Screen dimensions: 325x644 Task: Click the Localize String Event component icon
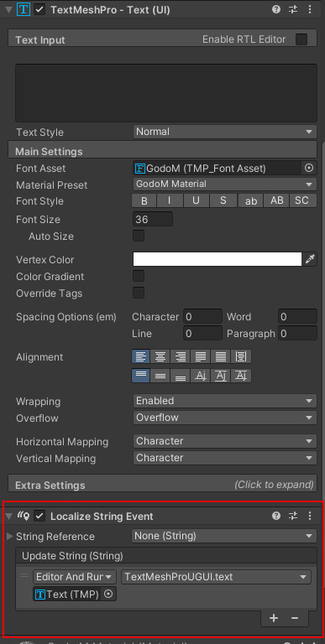pos(23,516)
